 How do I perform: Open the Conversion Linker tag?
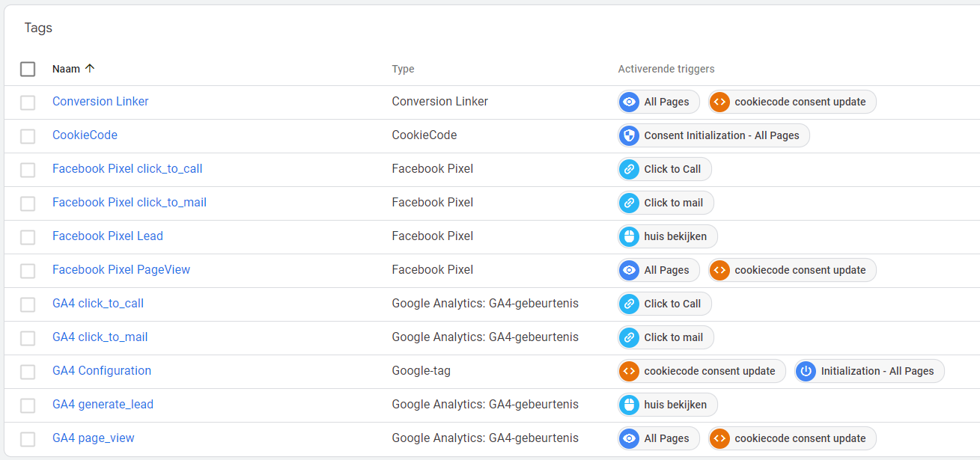point(100,102)
